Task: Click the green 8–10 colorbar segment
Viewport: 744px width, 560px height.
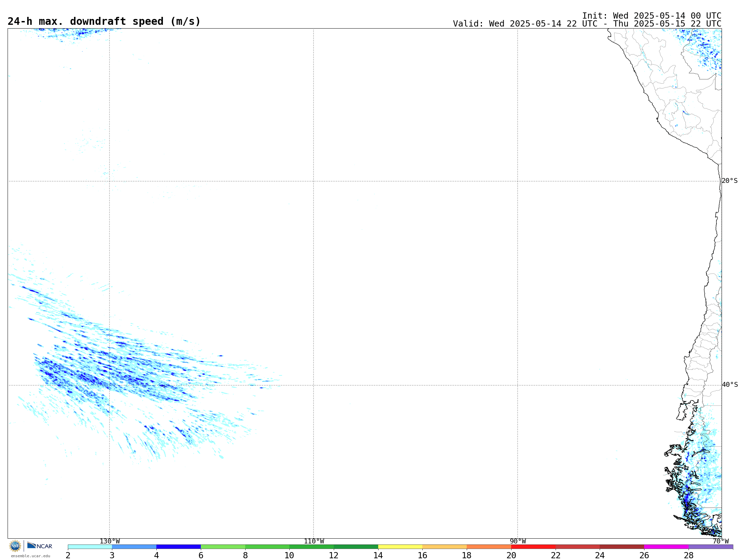Action: [267, 547]
